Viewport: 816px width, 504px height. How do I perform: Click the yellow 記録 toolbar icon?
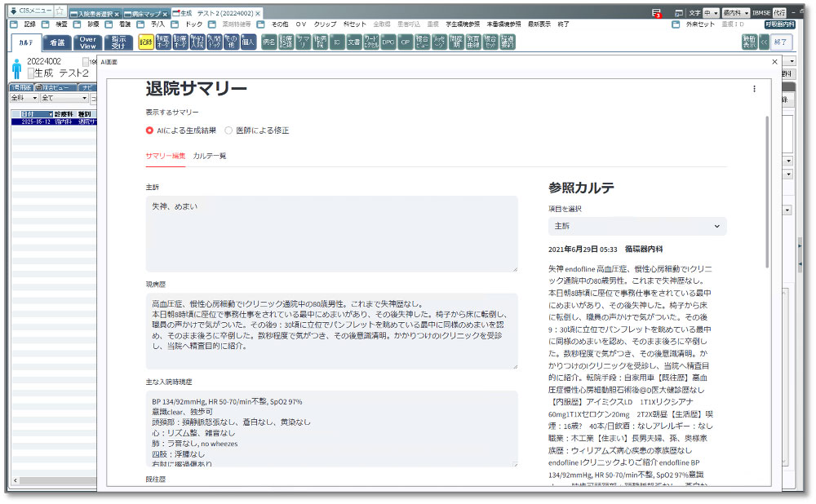pyautogui.click(x=146, y=42)
